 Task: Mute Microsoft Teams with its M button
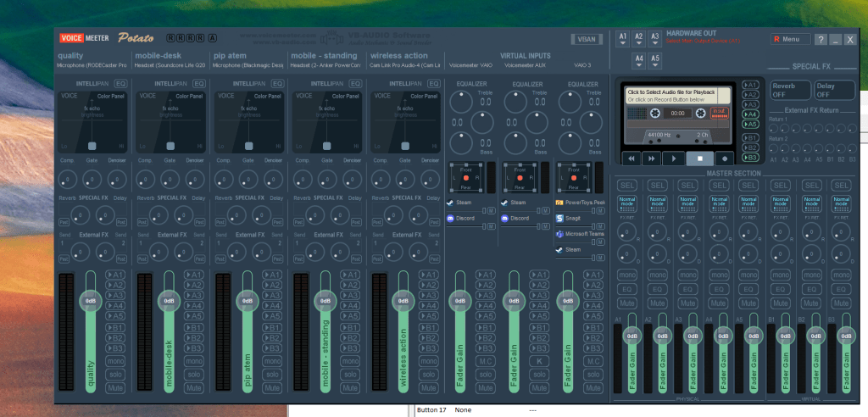601,242
